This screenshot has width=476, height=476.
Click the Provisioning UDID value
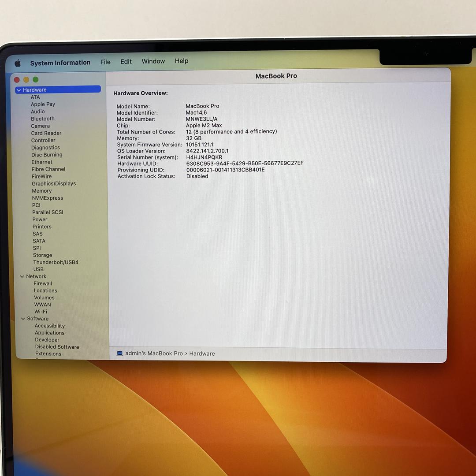click(226, 170)
